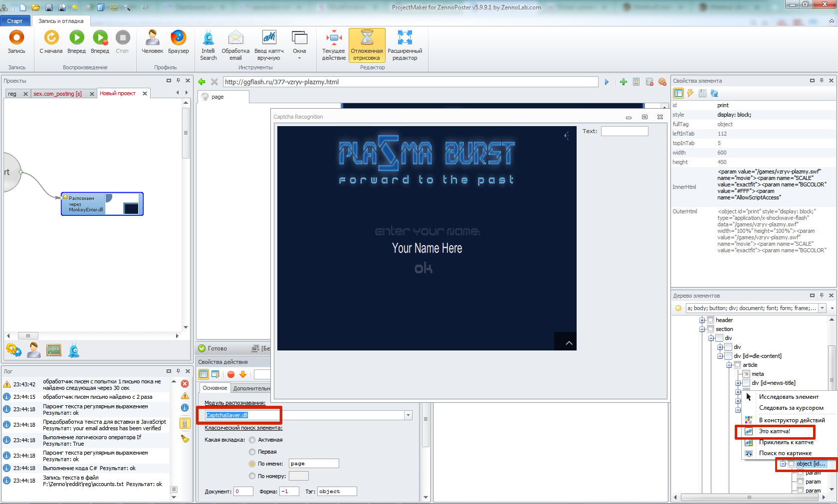Open the Обработка email tool
838x504 pixels.
235,45
